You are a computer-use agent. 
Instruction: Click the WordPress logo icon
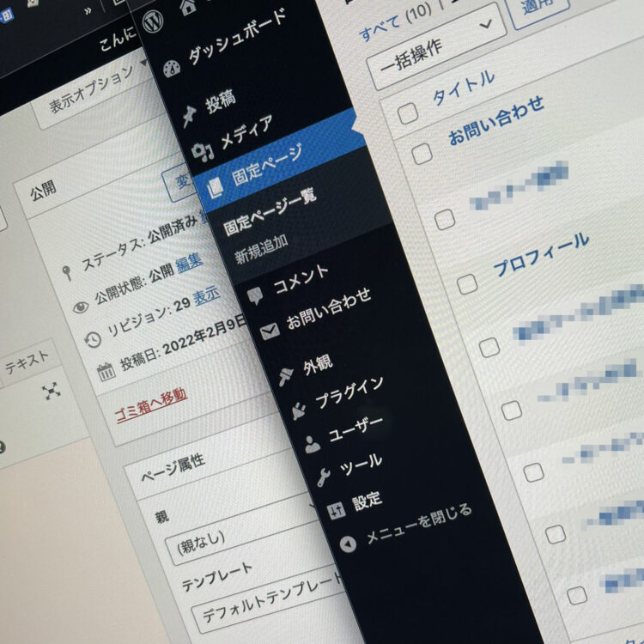point(153,22)
